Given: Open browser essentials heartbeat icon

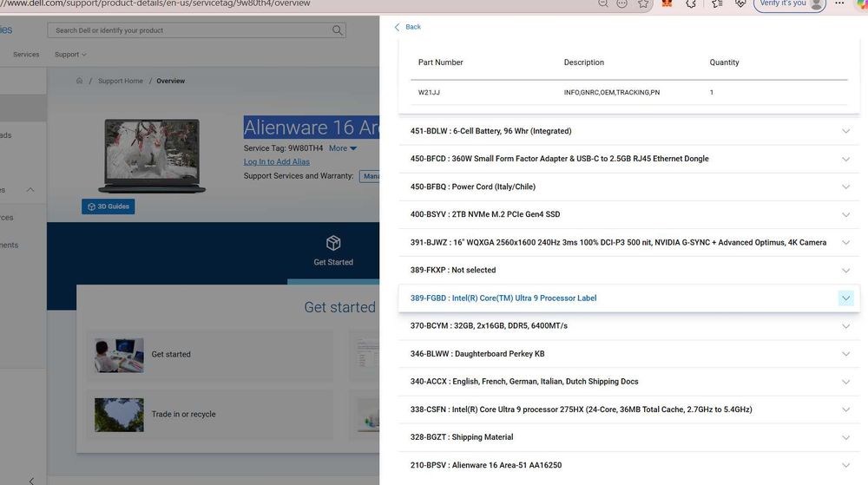Looking at the screenshot, I should click(x=740, y=3).
